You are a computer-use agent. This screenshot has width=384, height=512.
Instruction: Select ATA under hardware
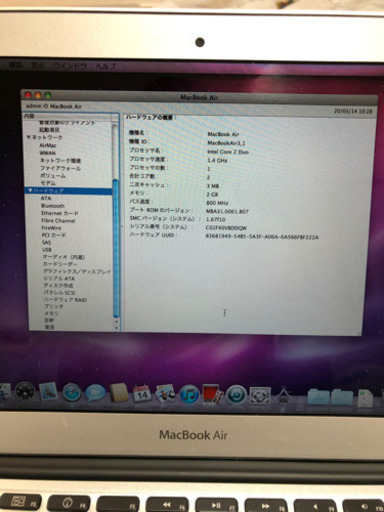(46, 198)
